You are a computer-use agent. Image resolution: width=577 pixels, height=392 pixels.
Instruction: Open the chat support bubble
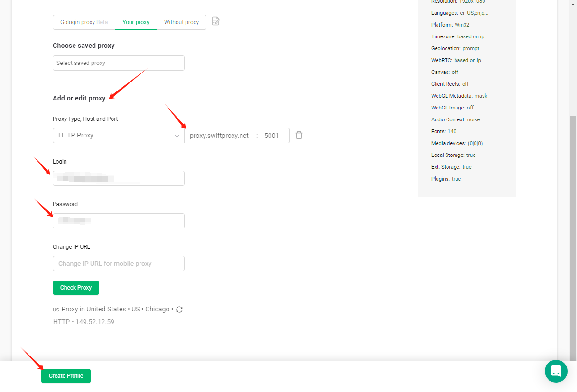click(556, 371)
